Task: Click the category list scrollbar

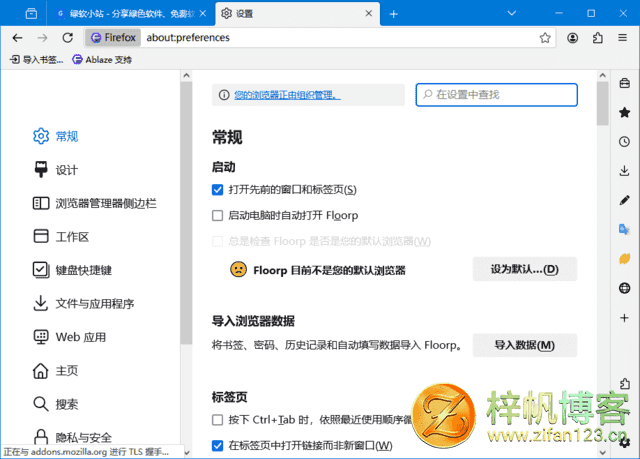Action: [x=186, y=212]
